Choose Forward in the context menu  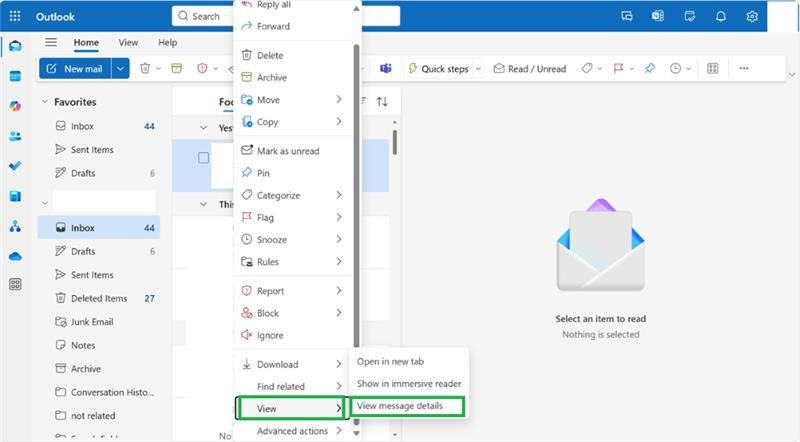coord(292,26)
